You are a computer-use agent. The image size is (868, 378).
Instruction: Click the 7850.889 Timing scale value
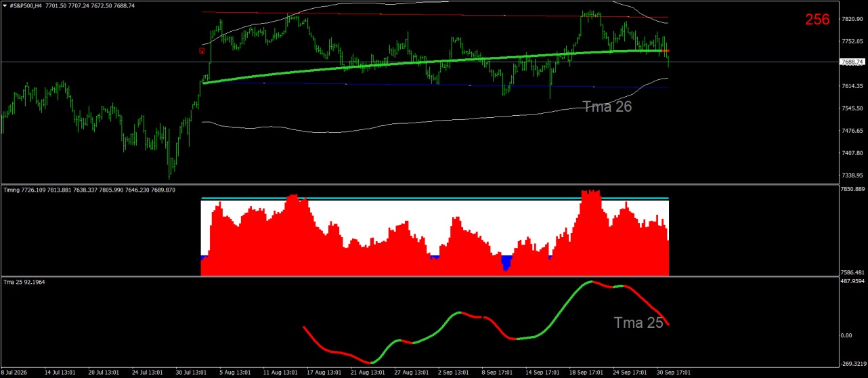pyautogui.click(x=853, y=189)
